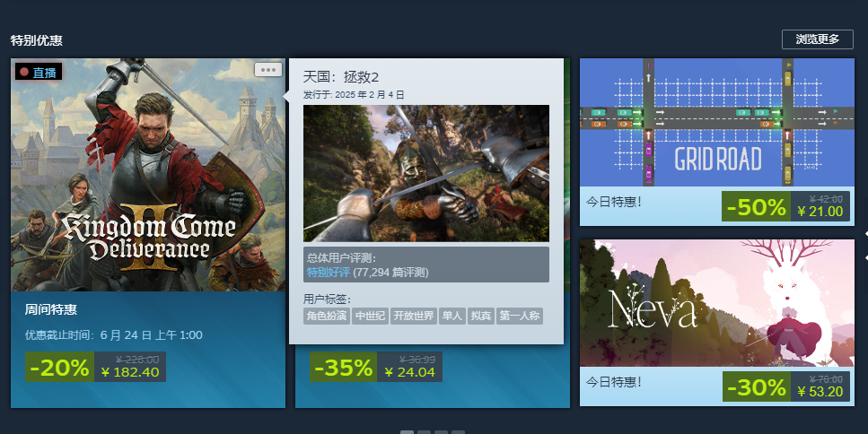Click the Kingdom Come Deliverance II cover art
Screen dimensions: 868x434
point(148,175)
